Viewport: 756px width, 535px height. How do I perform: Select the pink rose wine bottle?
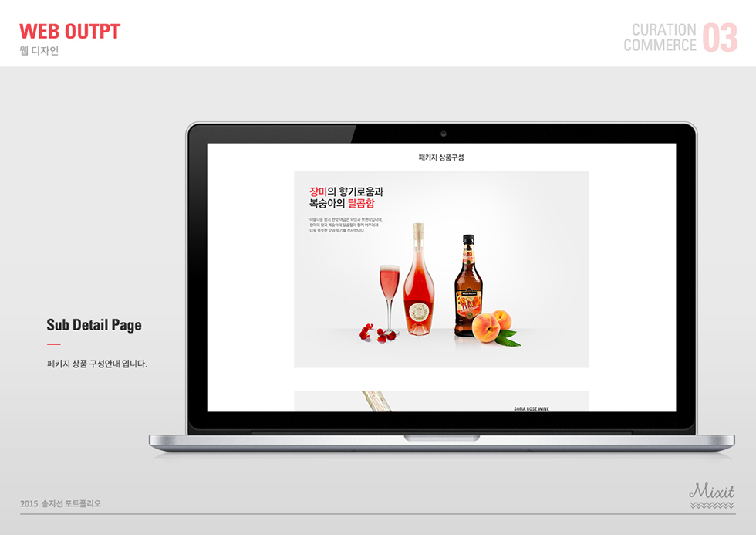(419, 284)
